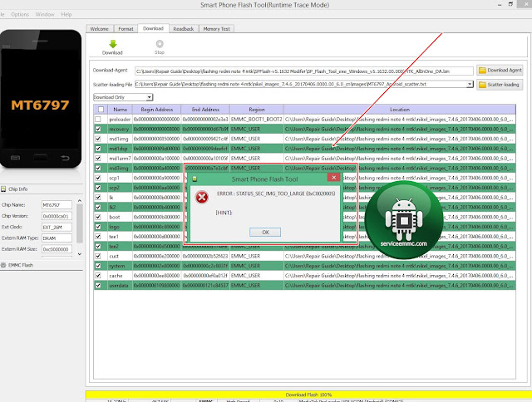Screen dimensions: 532x402
Task: Uncheck the userdata partition checkbox
Action: (98, 286)
